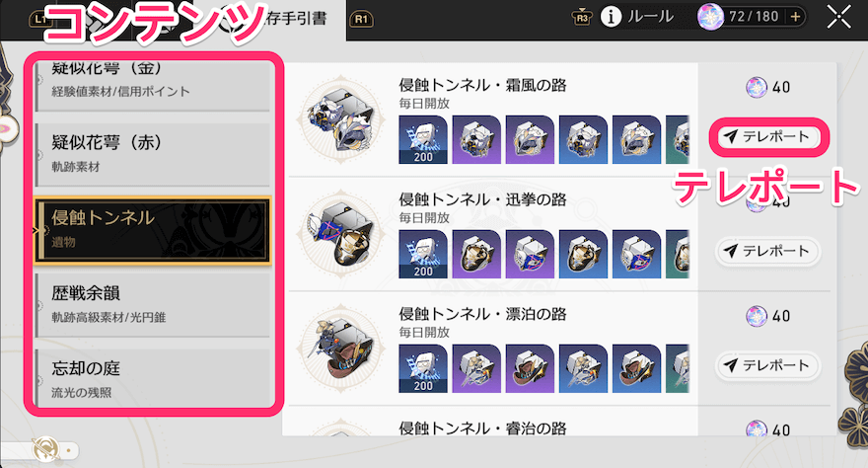
Task: Click the R1 next-tab button icon
Action: coord(361,20)
